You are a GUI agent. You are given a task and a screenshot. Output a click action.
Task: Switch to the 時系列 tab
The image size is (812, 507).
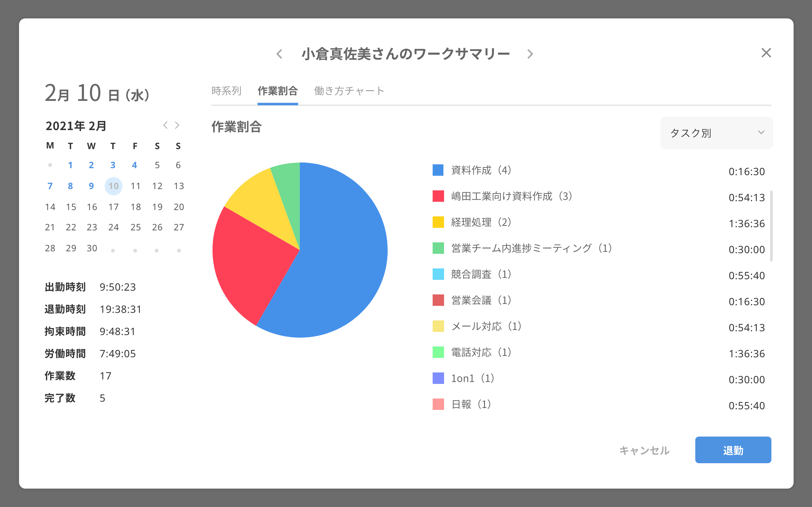226,91
